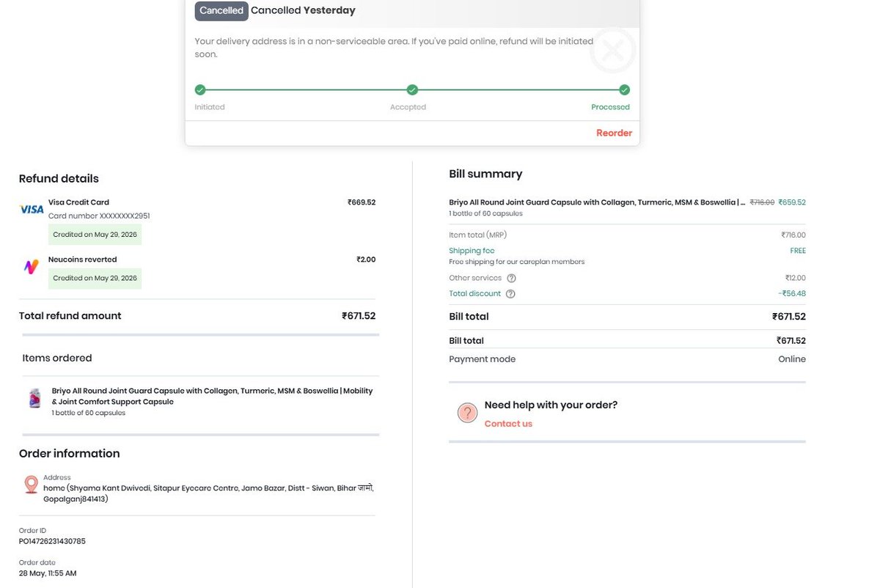Open the Contact us link
This screenshot has width=880, height=588.
pos(508,424)
